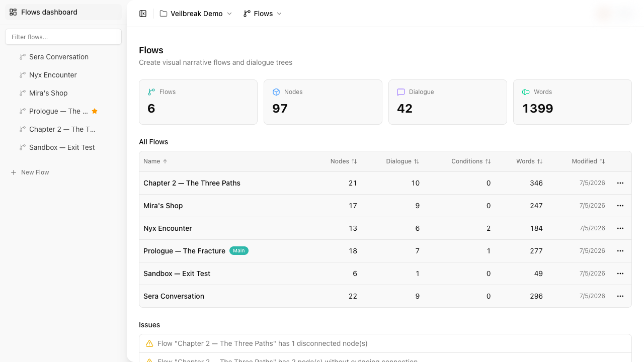Click the branch icon next to Nyx Encounter in sidebar
This screenshot has width=644, height=362.
[x=23, y=75]
